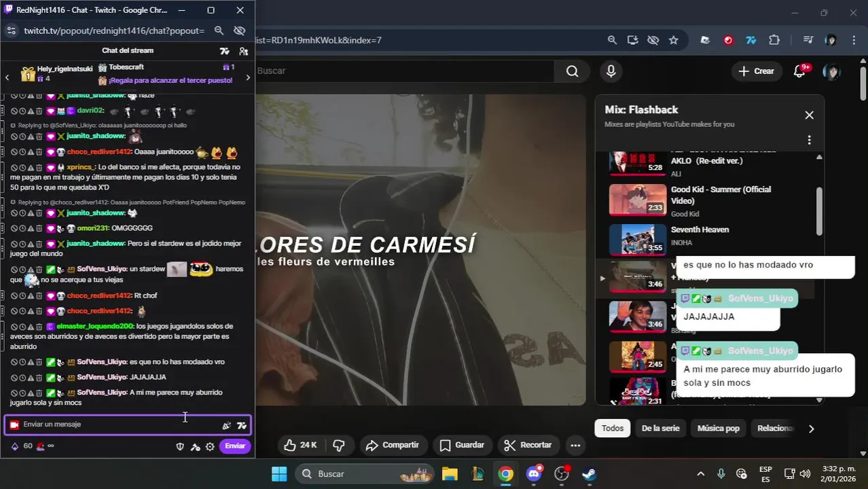This screenshot has height=489, width=868.
Task: Click the Windows Start button
Action: (278, 473)
